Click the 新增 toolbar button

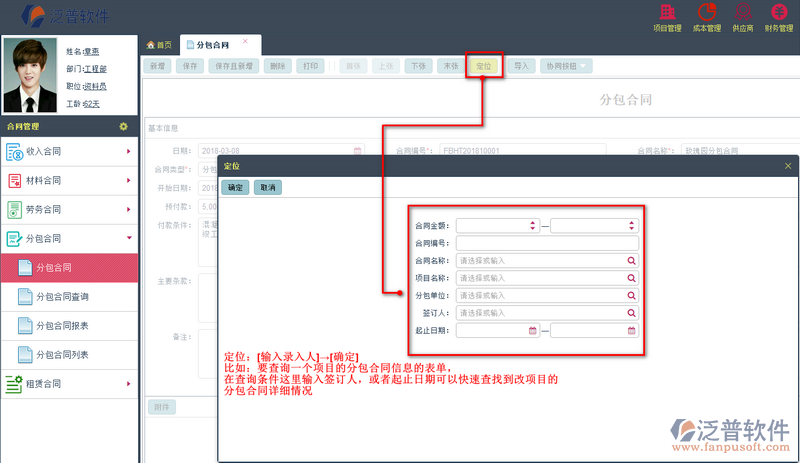pos(157,66)
